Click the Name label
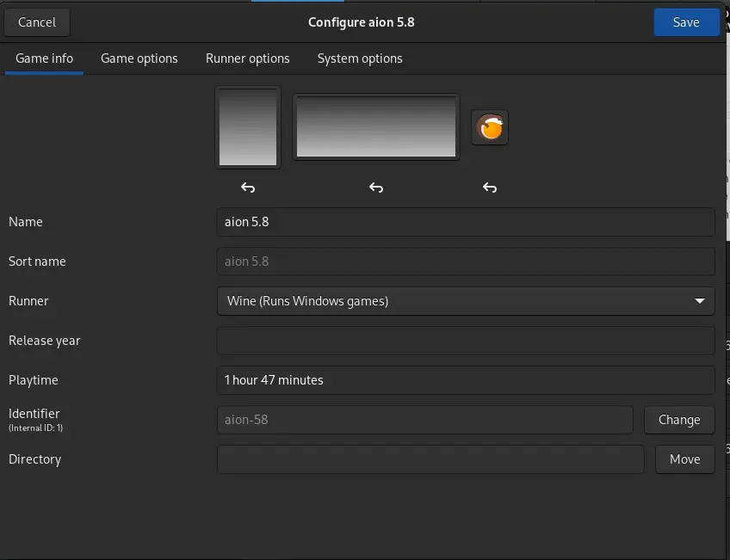The width and height of the screenshot is (730, 560). tap(26, 222)
